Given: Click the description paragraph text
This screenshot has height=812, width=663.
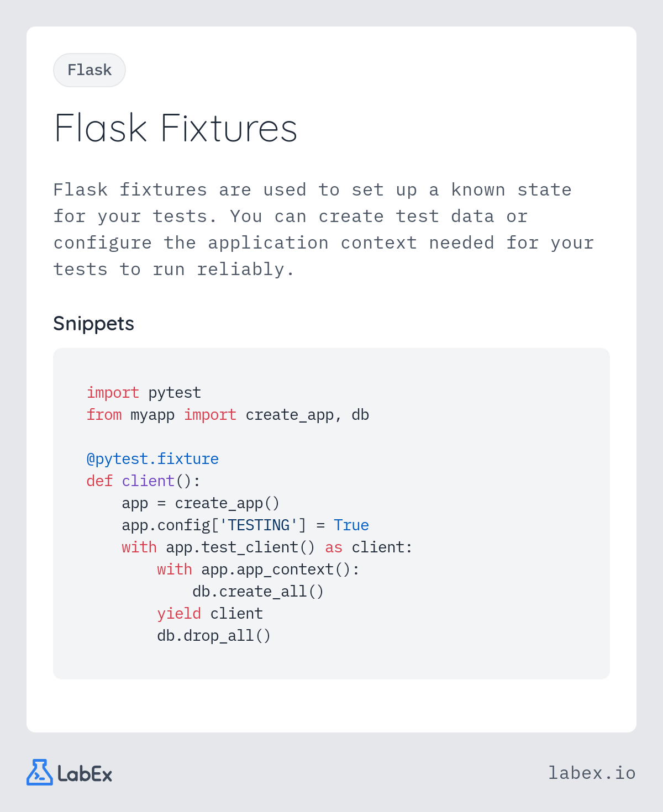Looking at the screenshot, I should [x=324, y=229].
